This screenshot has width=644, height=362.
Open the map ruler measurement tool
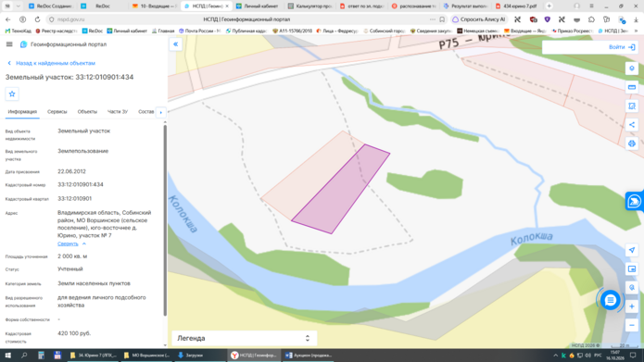[632, 87]
